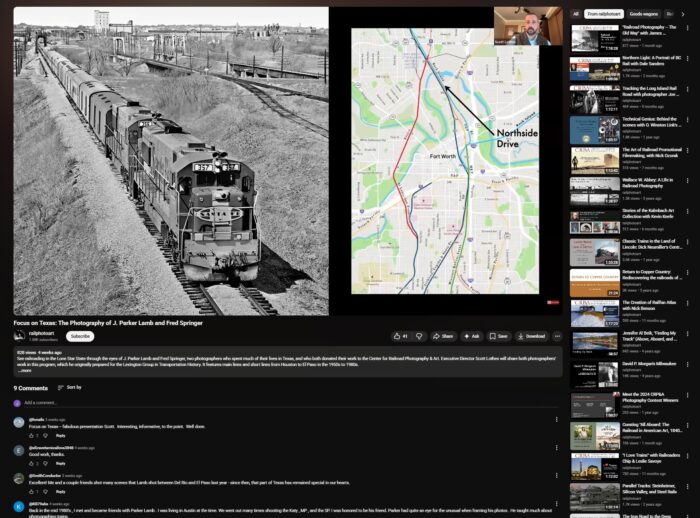Open the ralphotoart channel avatar

click(19, 336)
